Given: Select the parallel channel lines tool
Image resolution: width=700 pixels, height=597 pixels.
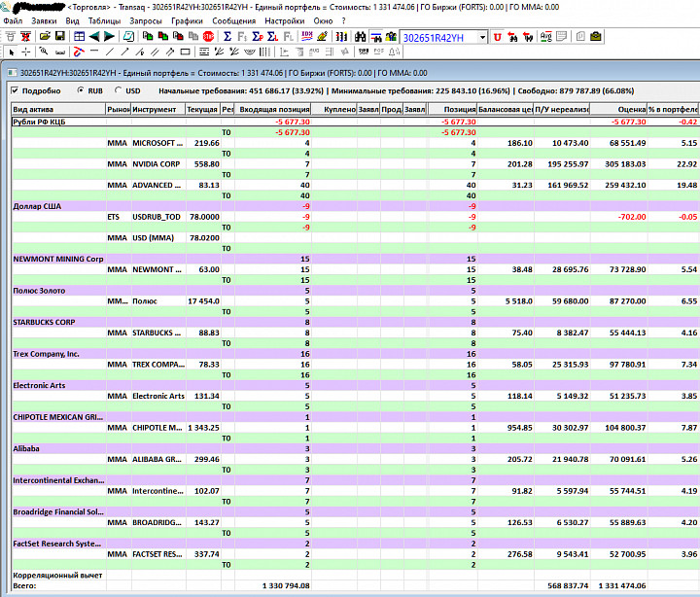Looking at the screenshot, I should (x=155, y=53).
